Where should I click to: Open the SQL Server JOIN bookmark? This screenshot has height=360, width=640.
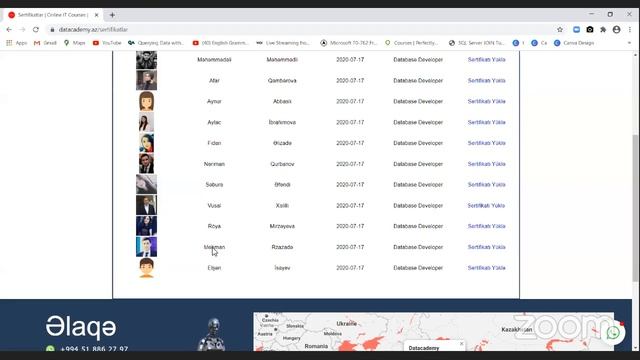tap(476, 43)
